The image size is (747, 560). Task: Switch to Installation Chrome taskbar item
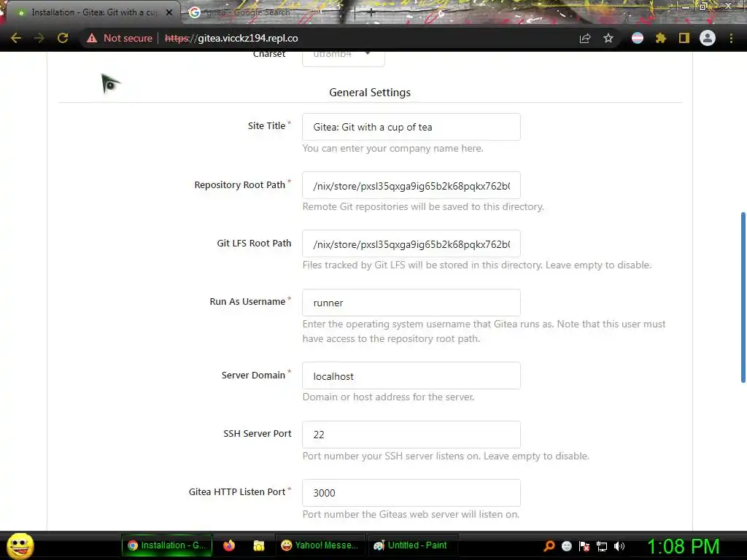pyautogui.click(x=167, y=545)
